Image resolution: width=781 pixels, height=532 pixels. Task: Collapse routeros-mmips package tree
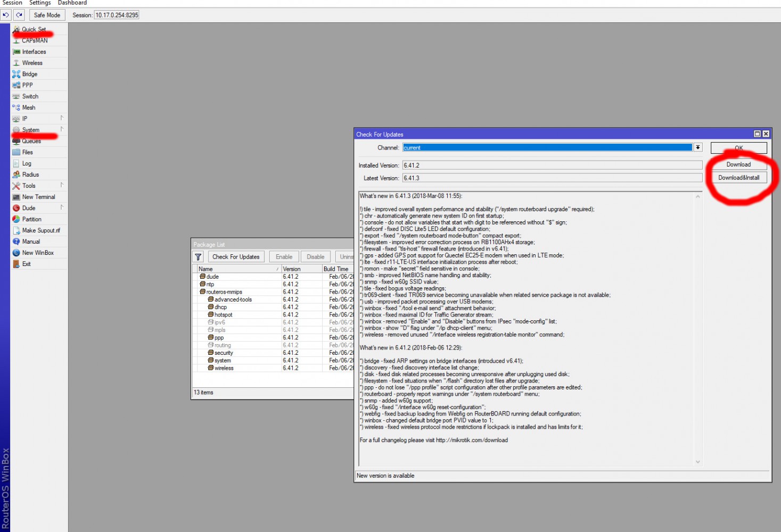tap(202, 292)
